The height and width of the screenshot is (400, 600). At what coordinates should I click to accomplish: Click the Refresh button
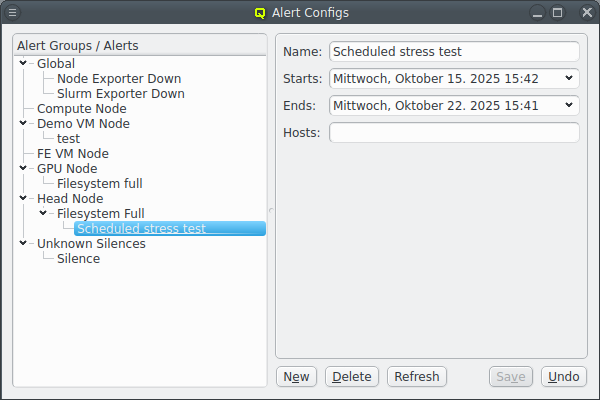coord(417,377)
